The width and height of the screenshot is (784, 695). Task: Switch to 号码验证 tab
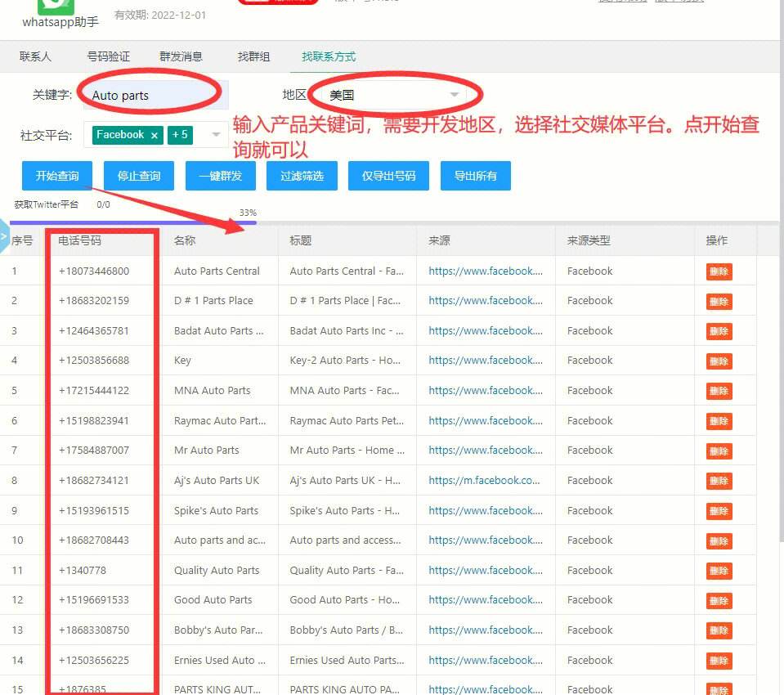tap(108, 56)
